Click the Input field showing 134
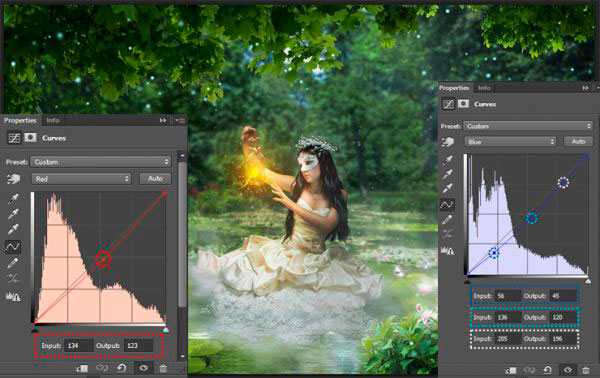The width and height of the screenshot is (600, 378). point(78,345)
